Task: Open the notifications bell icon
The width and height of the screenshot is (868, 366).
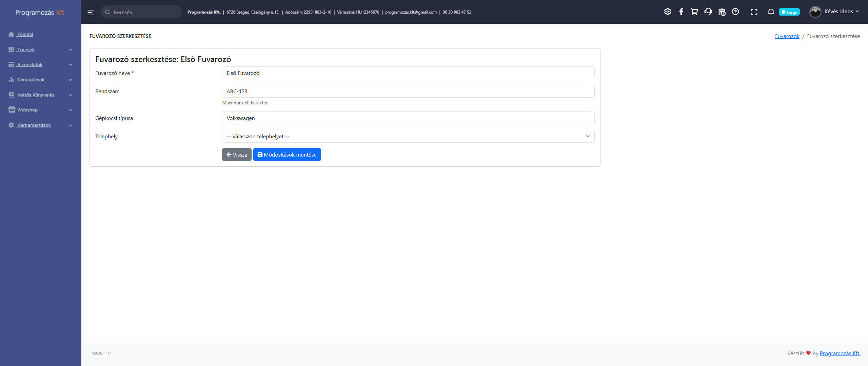Action: click(x=771, y=12)
